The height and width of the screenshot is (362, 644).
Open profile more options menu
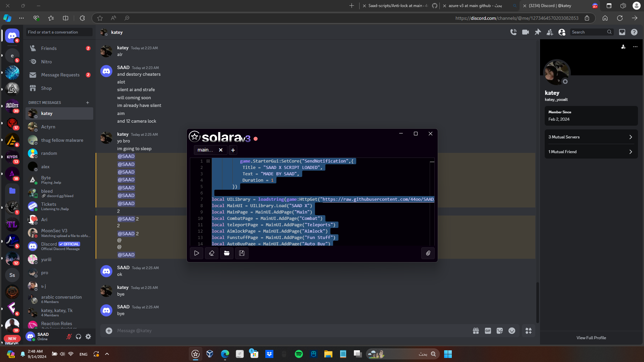click(x=635, y=47)
